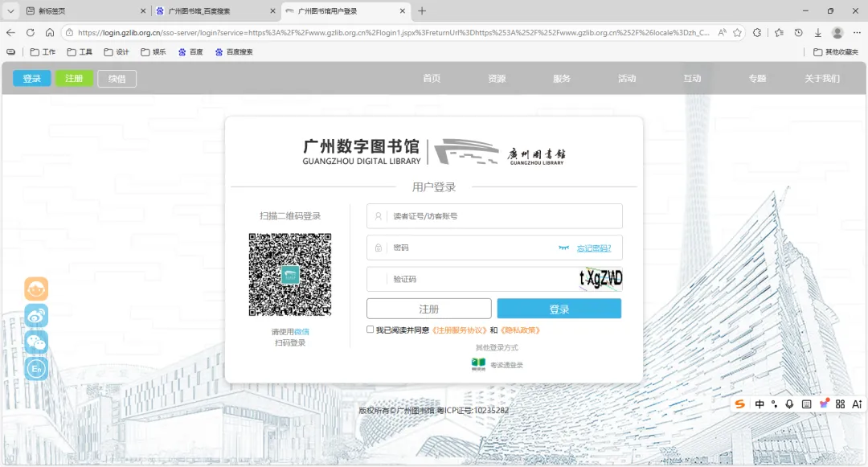Click the read aloud icon in address bar
The height and width of the screenshot is (467, 868).
coord(722,33)
